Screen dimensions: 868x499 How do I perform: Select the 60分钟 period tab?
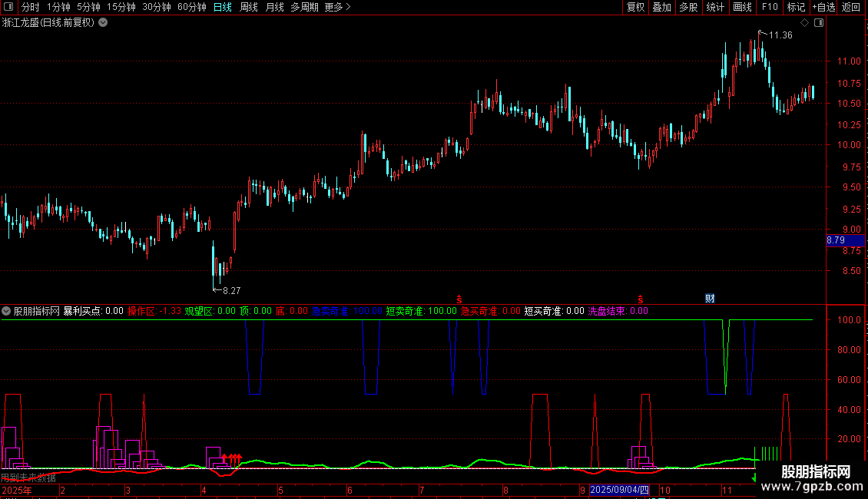point(192,7)
